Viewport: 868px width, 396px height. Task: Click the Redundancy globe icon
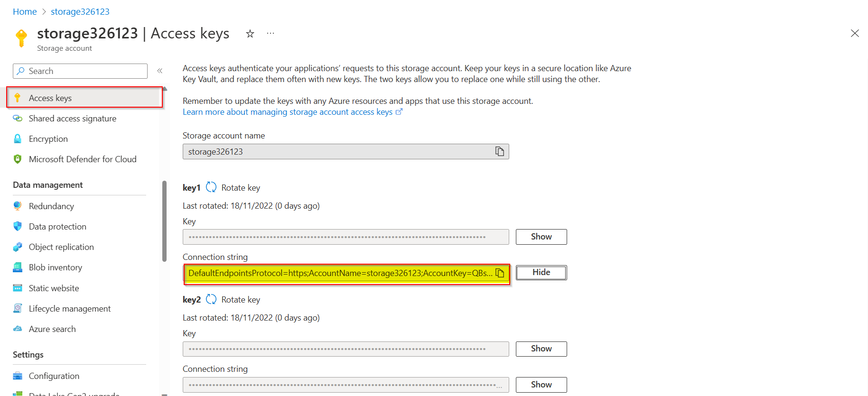click(x=18, y=206)
